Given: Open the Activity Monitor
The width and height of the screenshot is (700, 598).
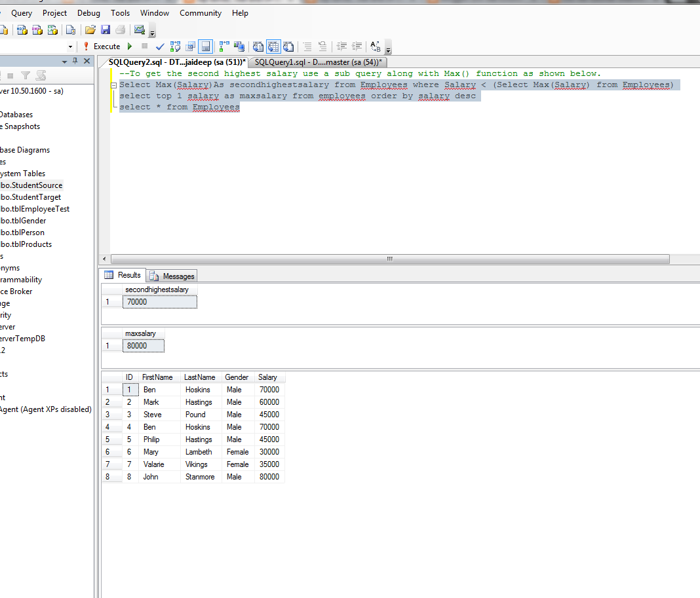Looking at the screenshot, I should pos(140,30).
